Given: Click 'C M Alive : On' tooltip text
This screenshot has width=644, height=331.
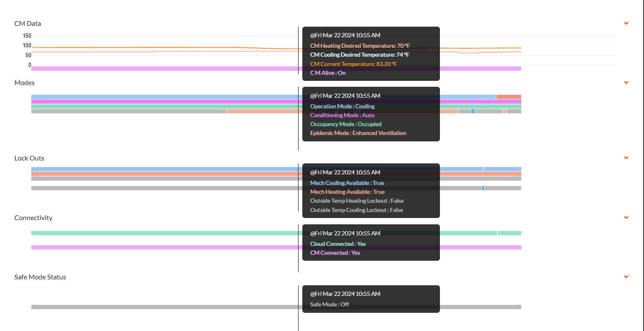Looking at the screenshot, I should (328, 73).
